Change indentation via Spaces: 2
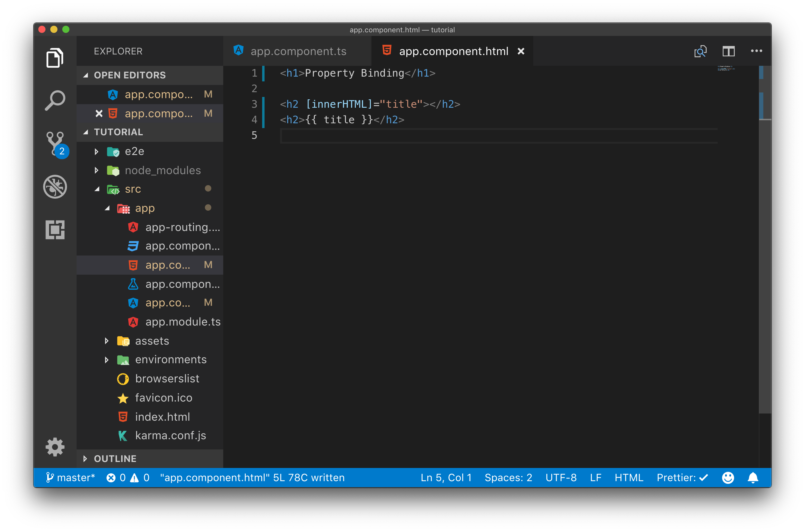805x532 pixels. pyautogui.click(x=508, y=478)
